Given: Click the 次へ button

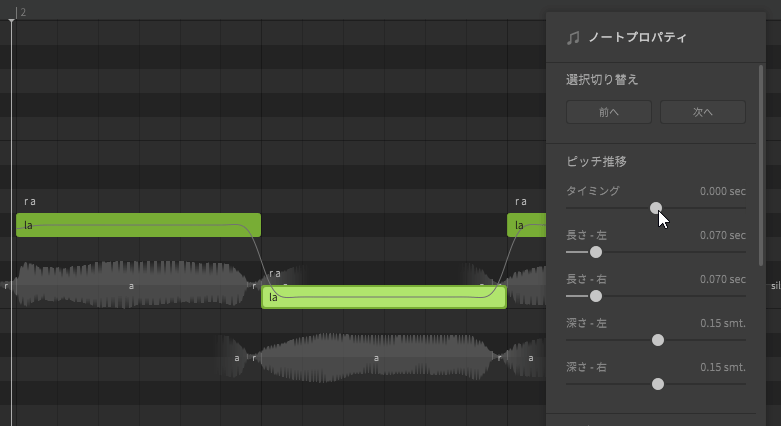Looking at the screenshot, I should (702, 112).
